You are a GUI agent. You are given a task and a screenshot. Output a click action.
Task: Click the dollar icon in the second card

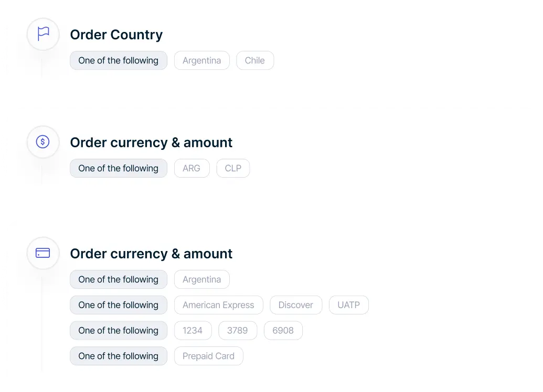pyautogui.click(x=42, y=142)
